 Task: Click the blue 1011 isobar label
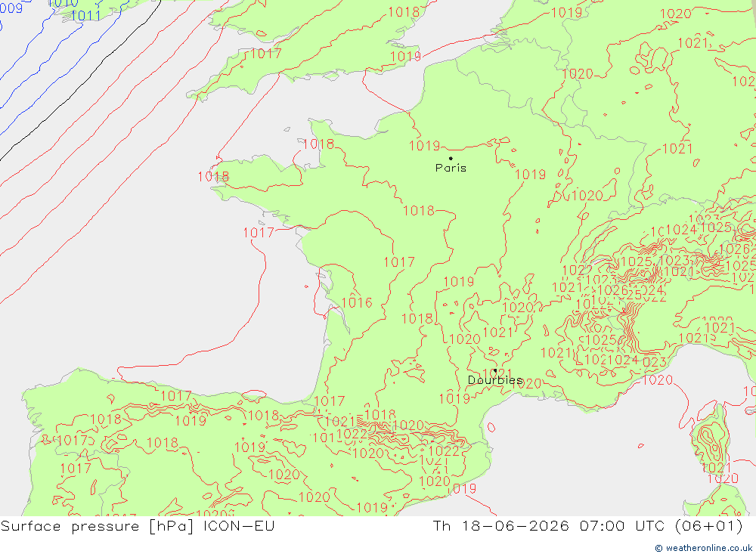point(86,15)
